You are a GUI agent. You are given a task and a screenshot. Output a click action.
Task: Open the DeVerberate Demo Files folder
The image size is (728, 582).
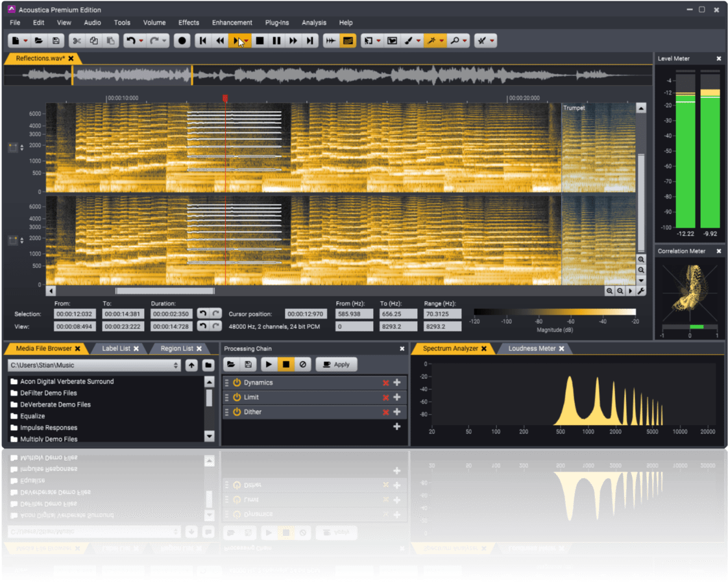(x=55, y=404)
